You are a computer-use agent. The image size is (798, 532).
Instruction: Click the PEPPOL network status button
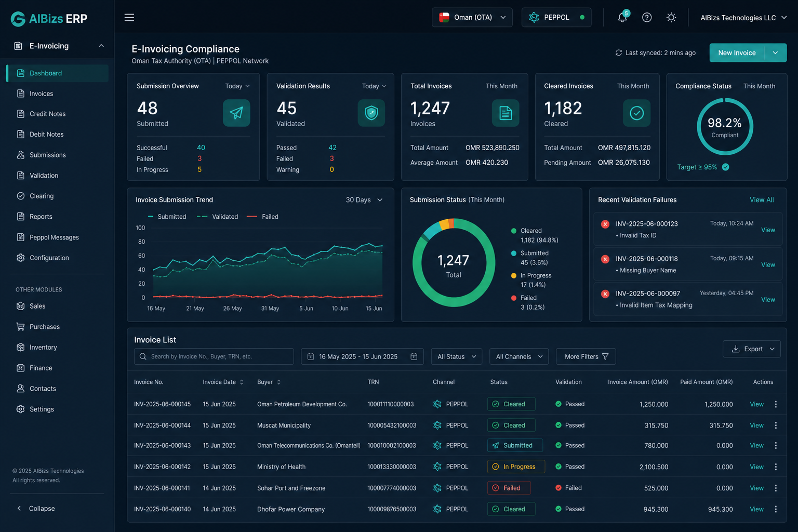tap(556, 17)
